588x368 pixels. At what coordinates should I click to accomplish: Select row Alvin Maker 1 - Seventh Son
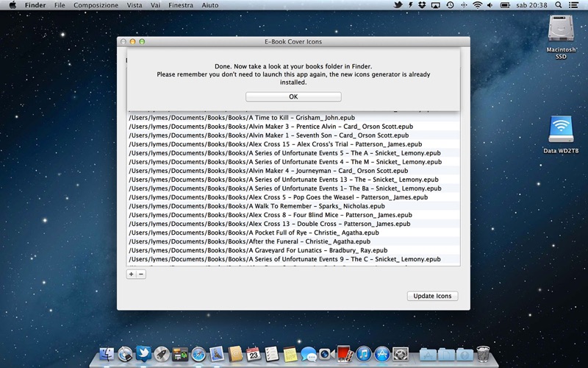(293, 135)
